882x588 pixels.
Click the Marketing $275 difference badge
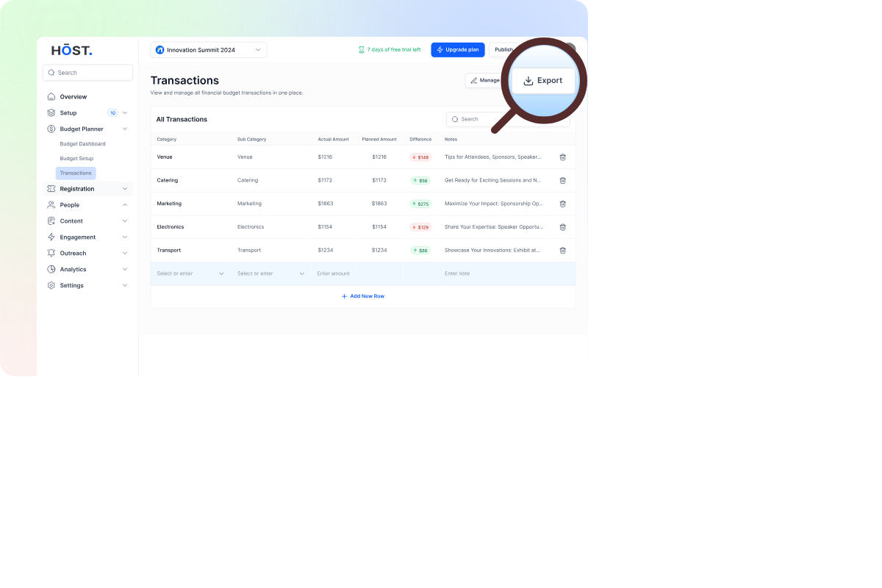(421, 204)
